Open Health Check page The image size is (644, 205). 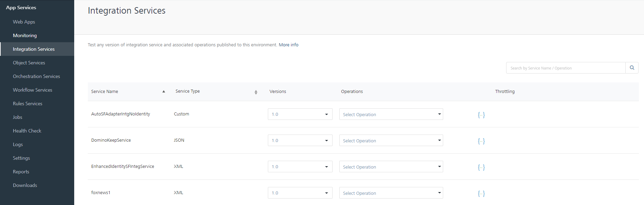(27, 131)
